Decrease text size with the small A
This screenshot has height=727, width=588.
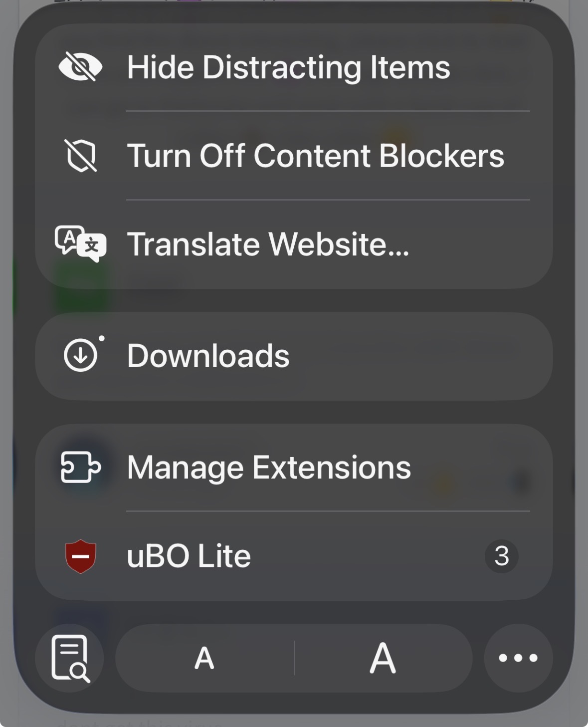(204, 658)
